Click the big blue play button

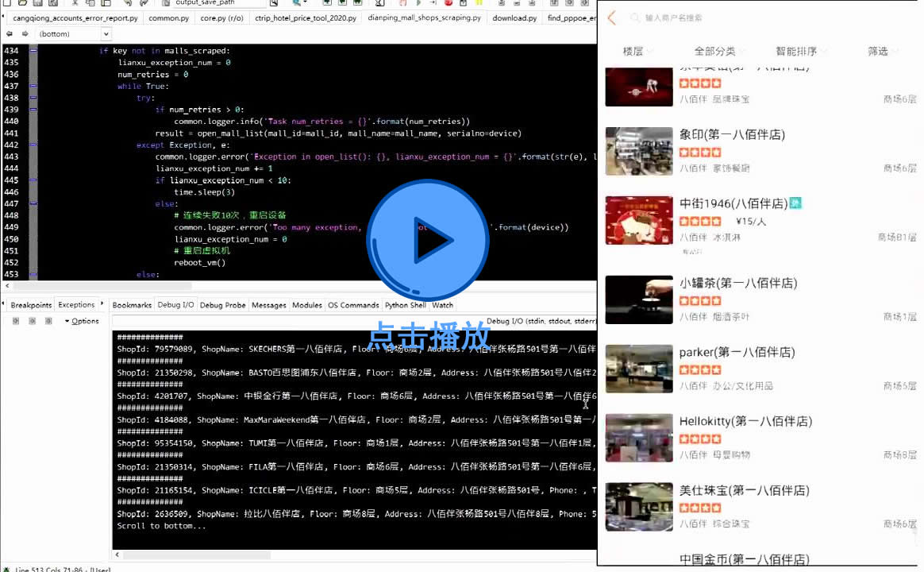click(428, 240)
